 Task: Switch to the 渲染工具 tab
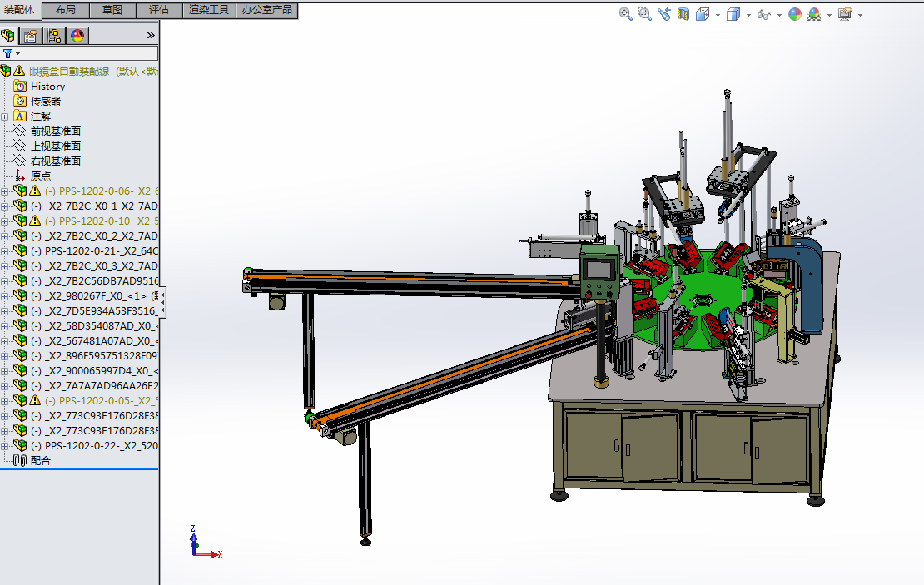point(209,10)
